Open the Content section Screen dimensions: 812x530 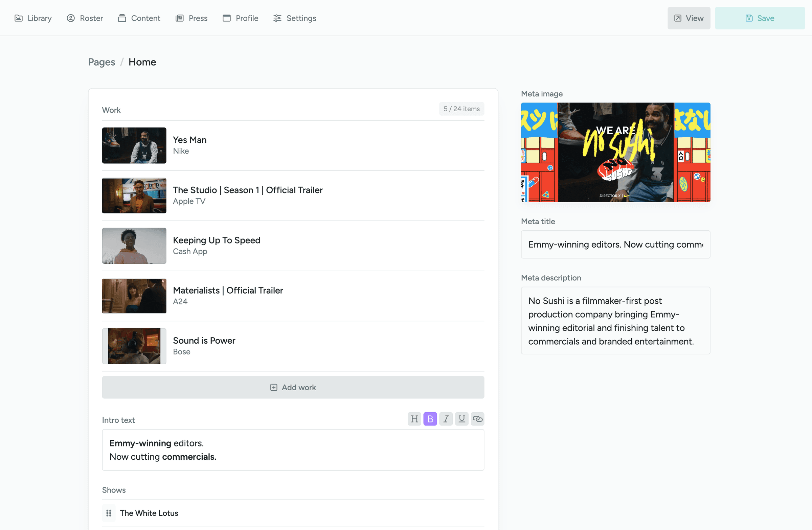pyautogui.click(x=139, y=18)
